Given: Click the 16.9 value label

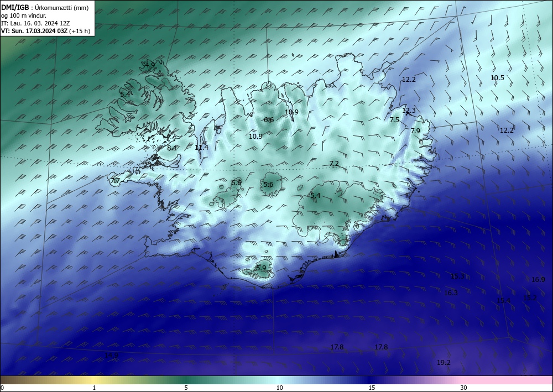Looking at the screenshot, I should (x=538, y=280).
